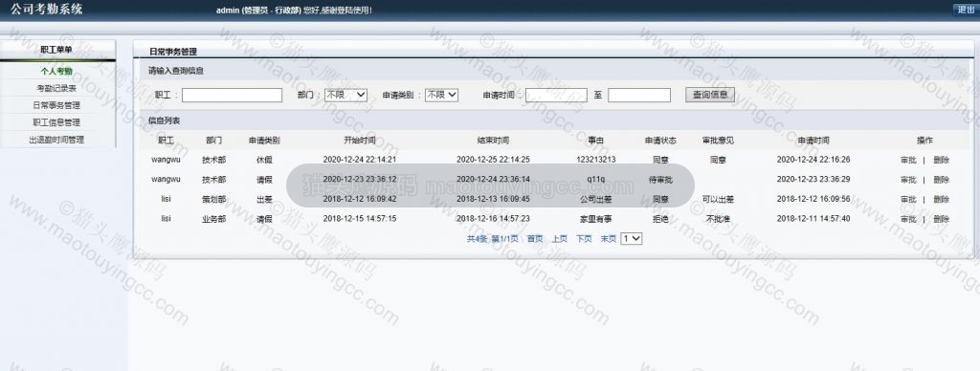Click 审批 for wangwu 休假 row
The image size is (980, 371).
point(908,160)
